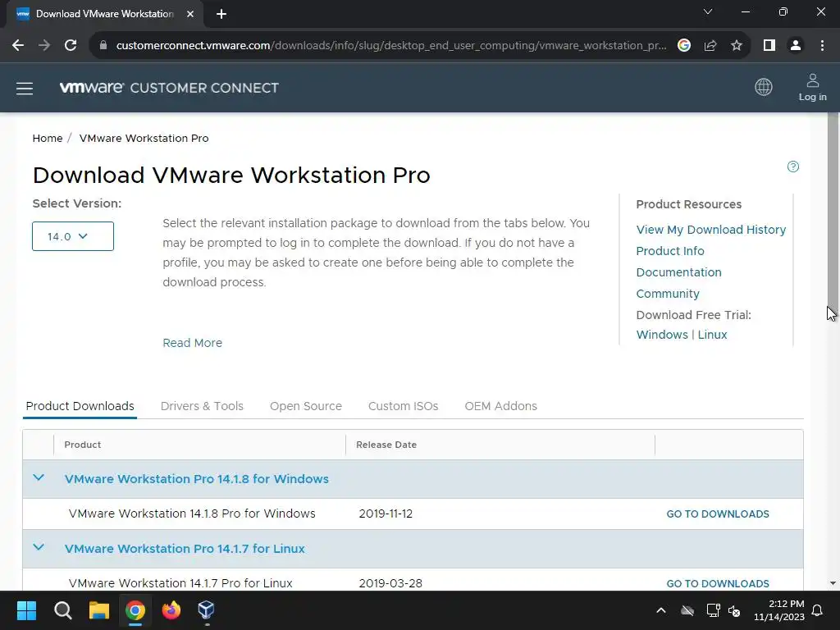Open the Chrome side panel
Screen dimensions: 840x630
769,46
